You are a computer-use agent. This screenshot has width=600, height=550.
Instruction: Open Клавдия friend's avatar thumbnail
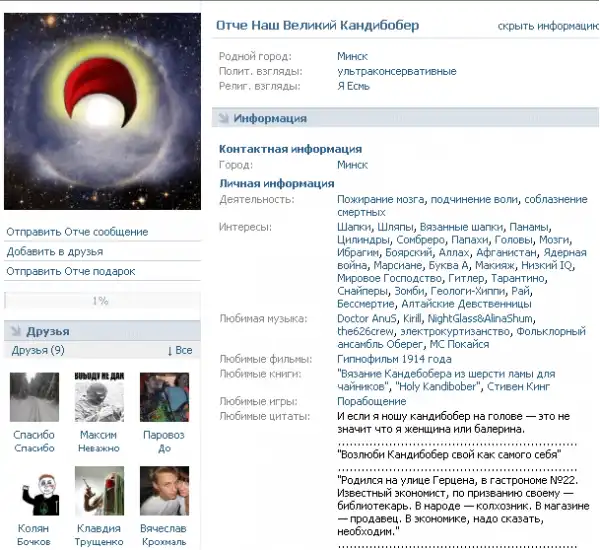tap(99, 493)
